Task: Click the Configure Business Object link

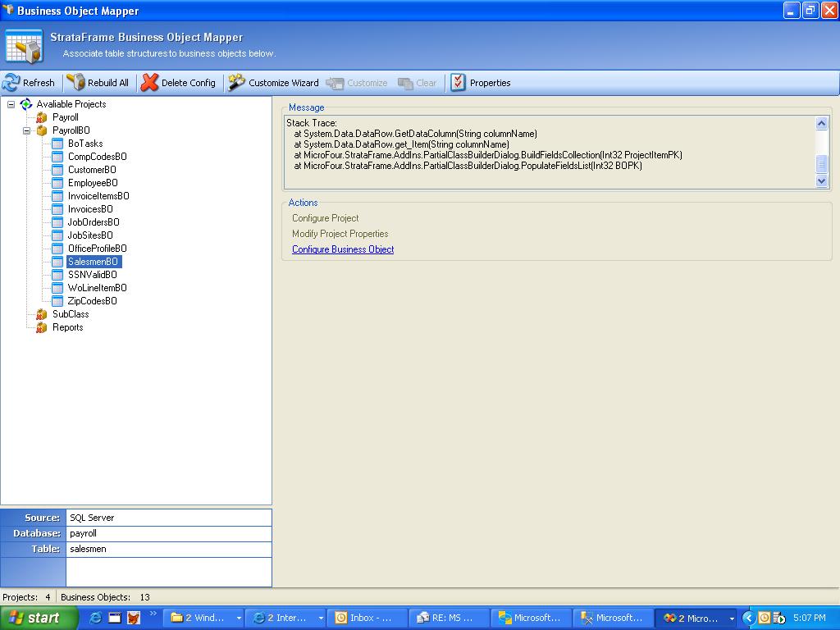Action: click(x=343, y=249)
